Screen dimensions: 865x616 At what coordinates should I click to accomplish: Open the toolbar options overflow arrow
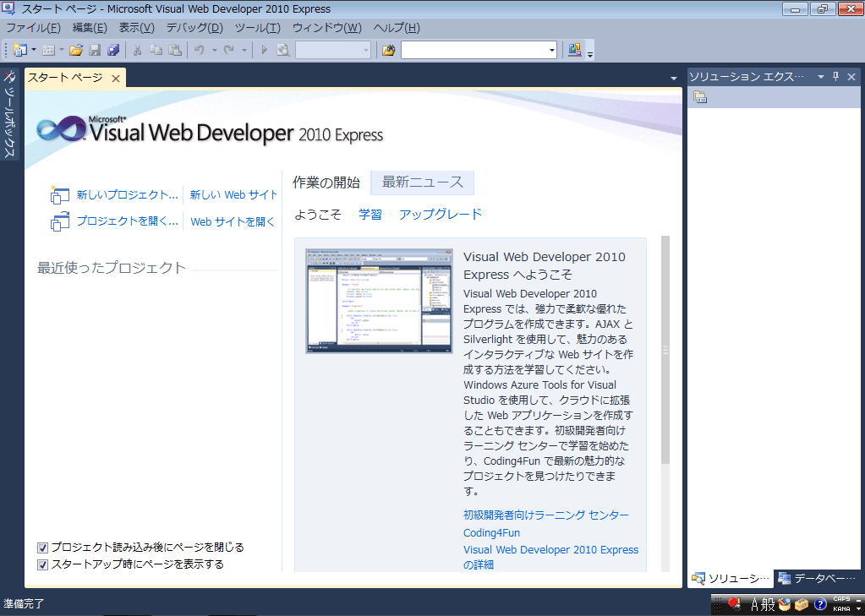coord(590,53)
